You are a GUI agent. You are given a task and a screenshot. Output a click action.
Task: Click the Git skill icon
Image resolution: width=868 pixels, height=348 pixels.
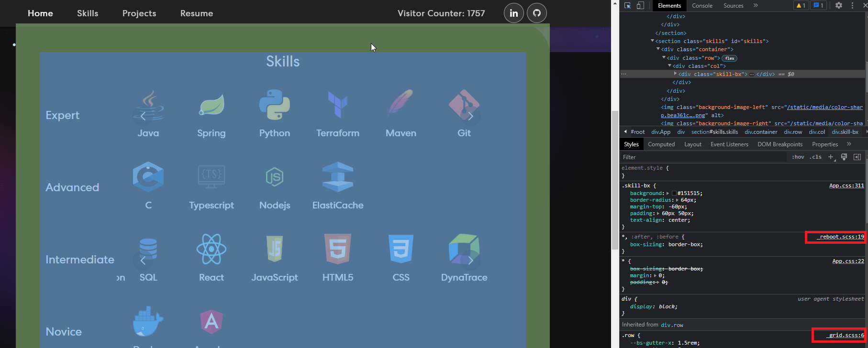coord(464,105)
